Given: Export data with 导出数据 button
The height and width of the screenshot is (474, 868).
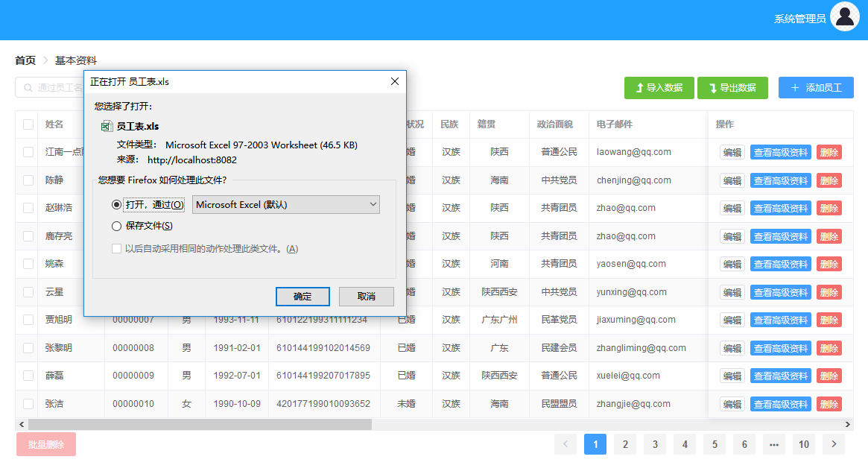Looking at the screenshot, I should click(732, 87).
